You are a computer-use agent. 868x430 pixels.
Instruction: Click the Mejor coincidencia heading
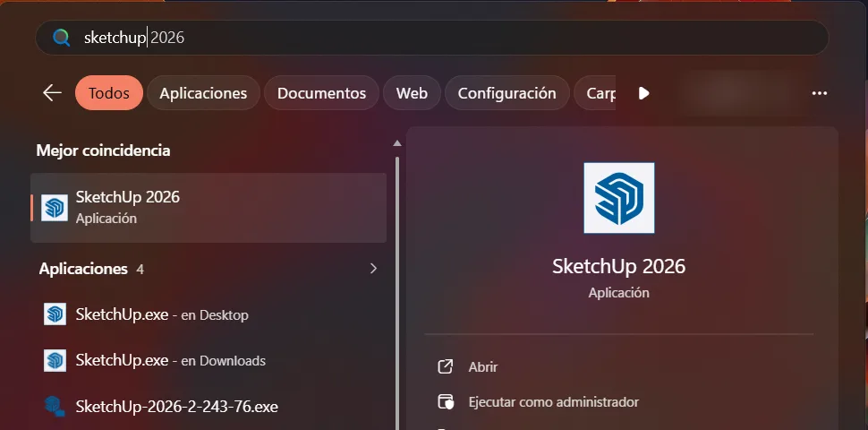tap(103, 150)
